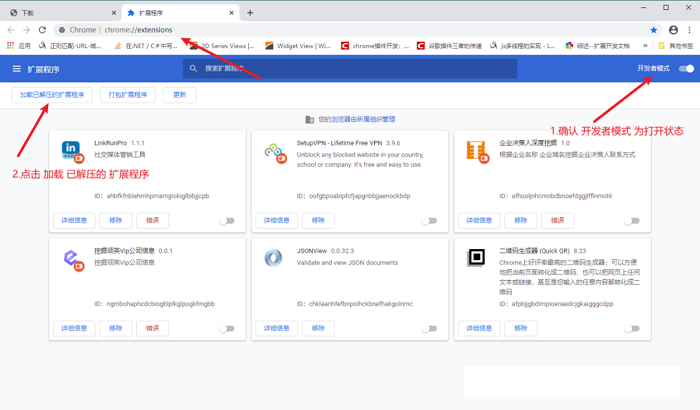Screen dimensions: 700x410
Task: Open the extensions hamburger menu
Action: 17,69
